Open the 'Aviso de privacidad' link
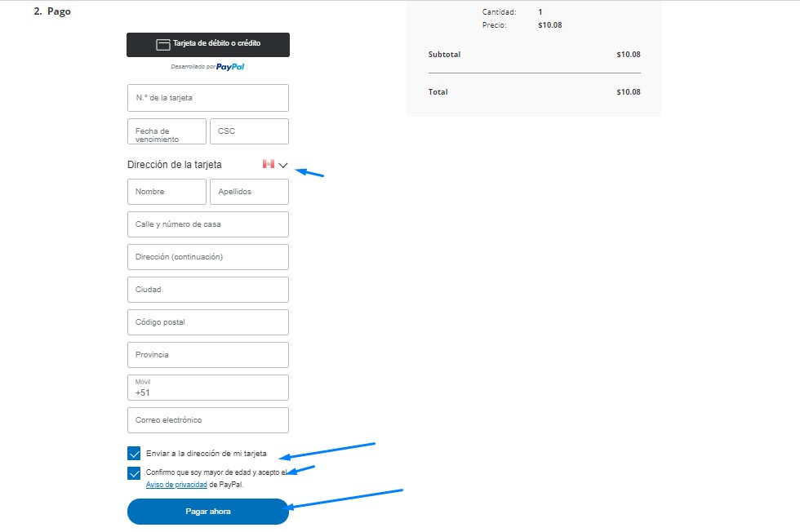Viewport: 800px width, 532px height. pos(176,484)
